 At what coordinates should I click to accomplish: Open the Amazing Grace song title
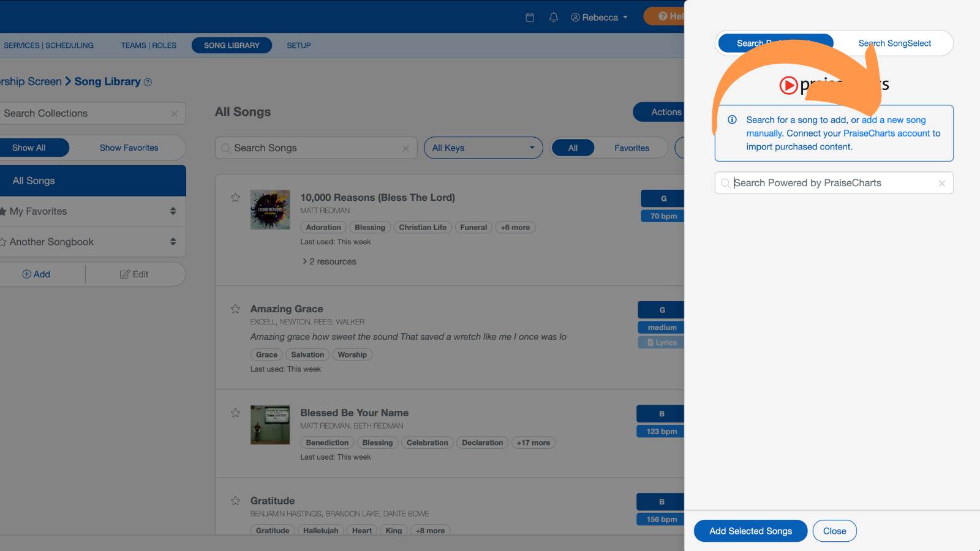(287, 309)
